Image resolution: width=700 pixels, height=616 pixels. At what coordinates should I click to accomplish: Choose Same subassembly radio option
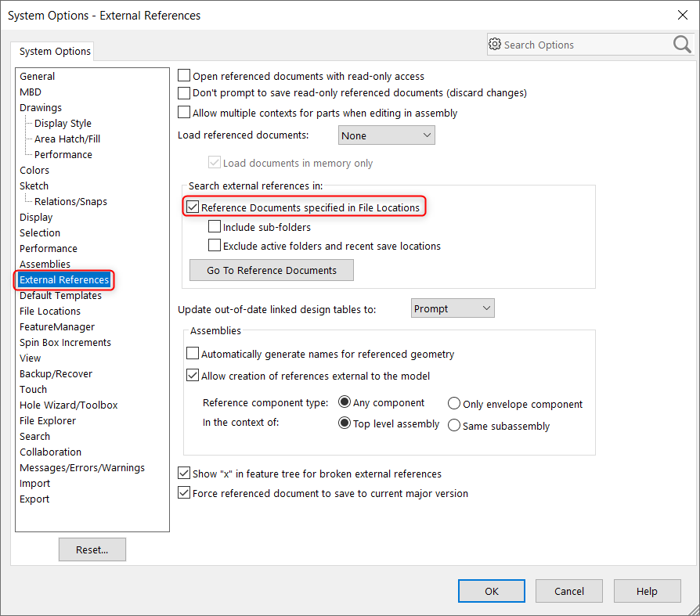tap(454, 425)
